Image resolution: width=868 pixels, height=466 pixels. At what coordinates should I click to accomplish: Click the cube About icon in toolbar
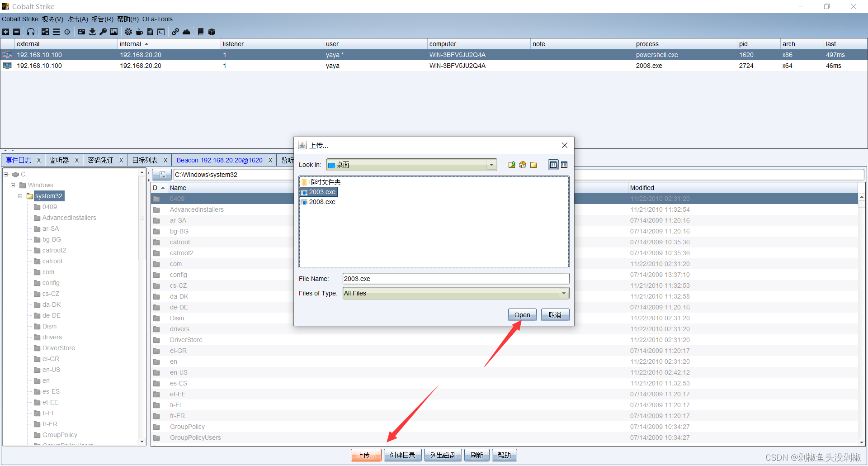tap(212, 32)
